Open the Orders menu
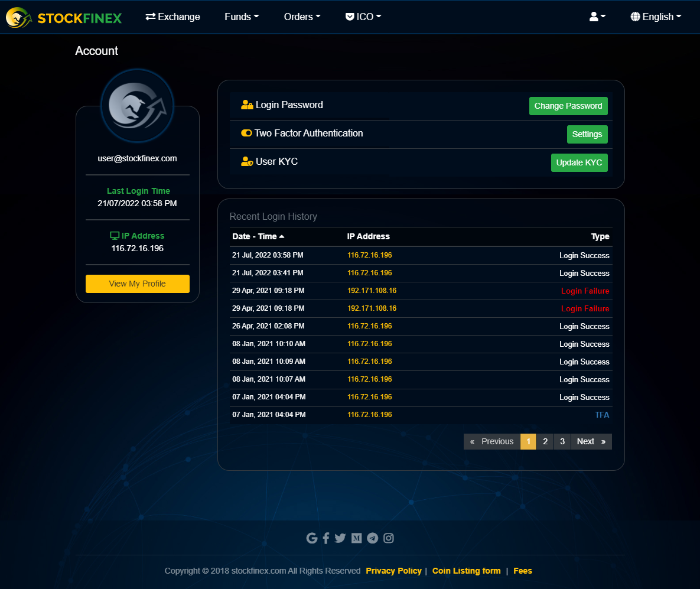This screenshot has height=589, width=700. click(302, 17)
